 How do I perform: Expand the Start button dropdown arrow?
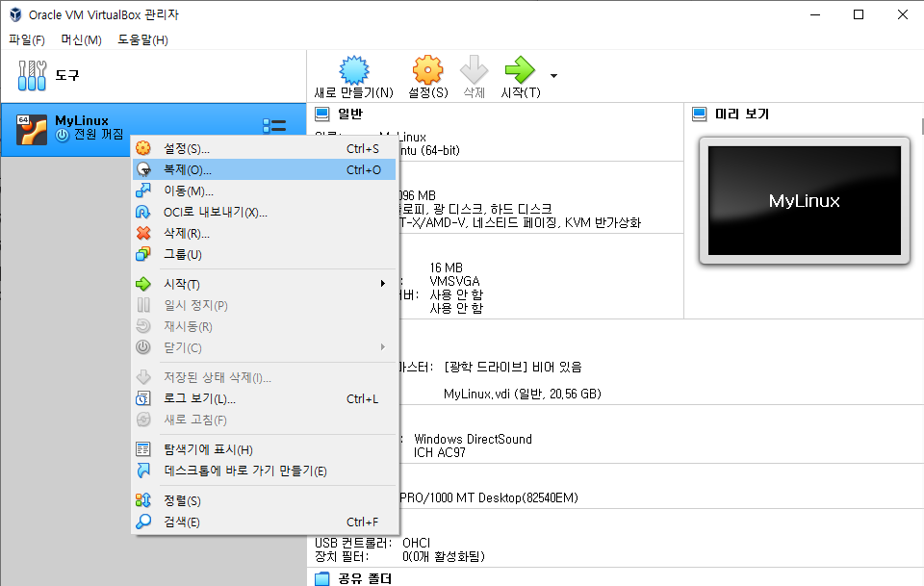click(x=553, y=75)
